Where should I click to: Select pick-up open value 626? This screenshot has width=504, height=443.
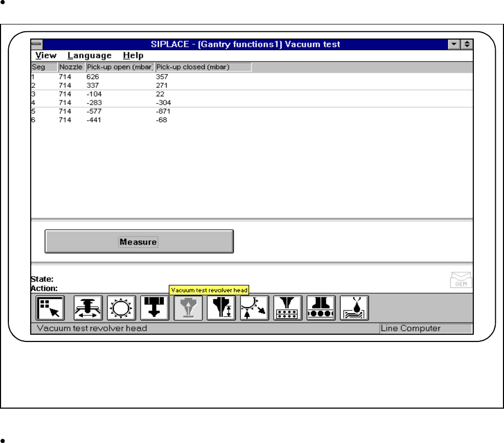[93, 77]
